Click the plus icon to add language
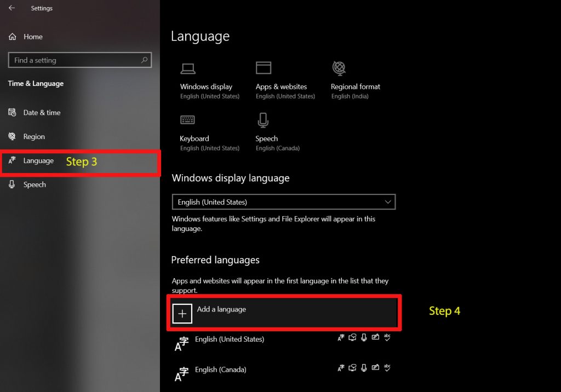The width and height of the screenshot is (561, 392). [182, 314]
